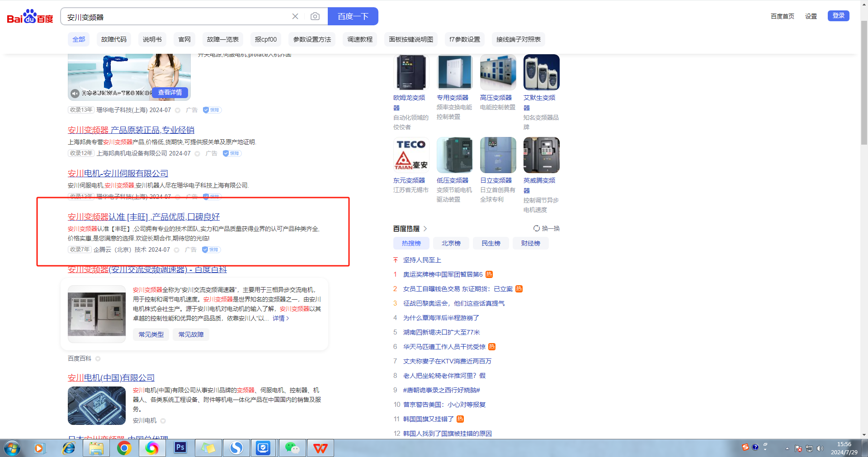Open WeChat from taskbar
This screenshot has height=457, width=868.
292,448
